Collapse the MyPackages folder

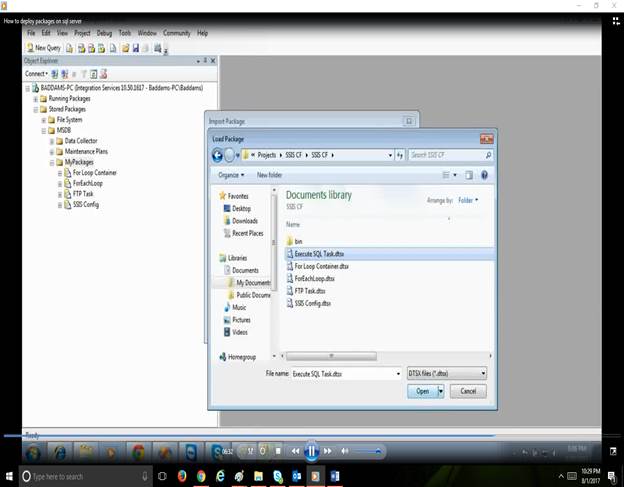tap(52, 162)
